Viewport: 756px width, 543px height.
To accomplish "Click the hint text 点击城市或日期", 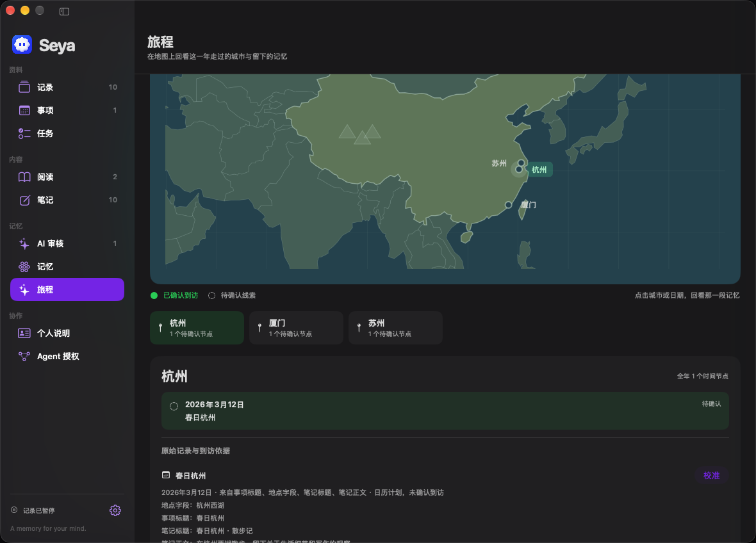I will click(x=687, y=295).
